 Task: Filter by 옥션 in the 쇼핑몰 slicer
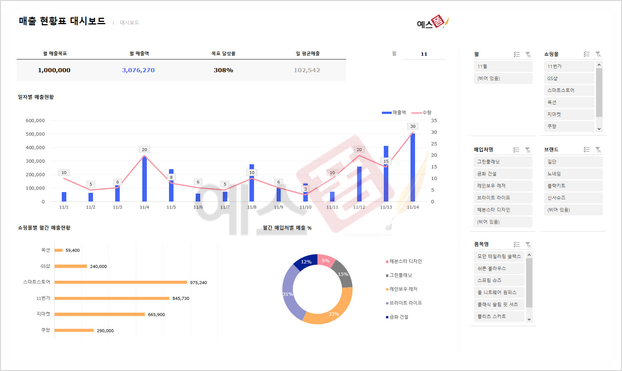coord(569,102)
